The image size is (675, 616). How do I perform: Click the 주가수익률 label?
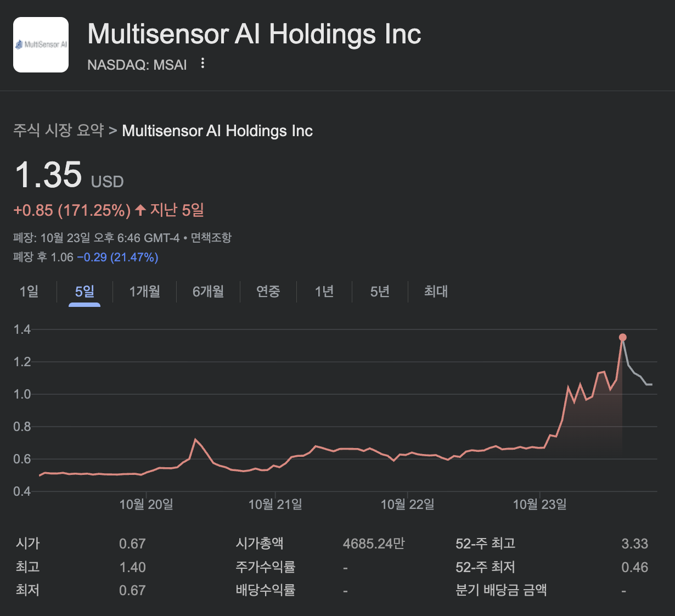tap(266, 567)
